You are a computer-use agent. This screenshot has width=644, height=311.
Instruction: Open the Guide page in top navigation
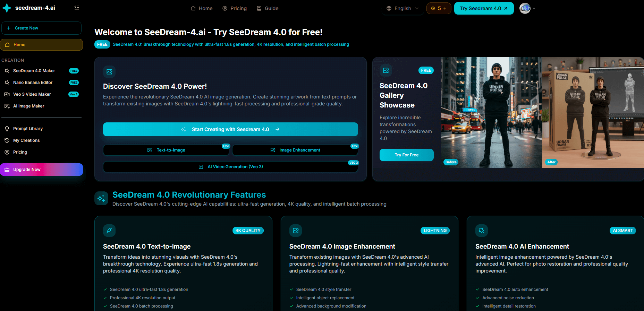pos(268,8)
